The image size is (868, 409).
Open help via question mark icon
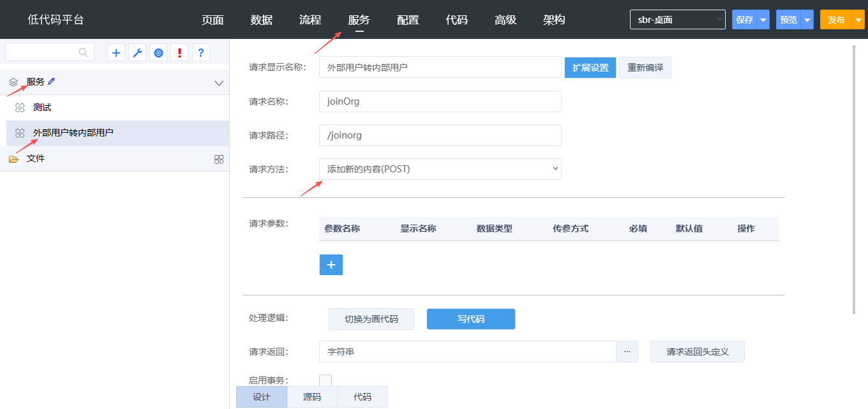[200, 53]
